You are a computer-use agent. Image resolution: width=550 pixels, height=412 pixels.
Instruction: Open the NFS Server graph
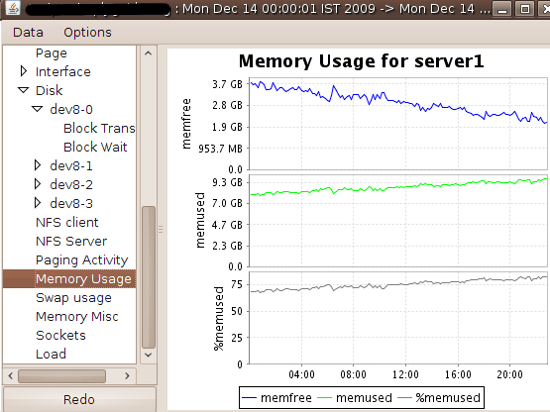(x=71, y=241)
